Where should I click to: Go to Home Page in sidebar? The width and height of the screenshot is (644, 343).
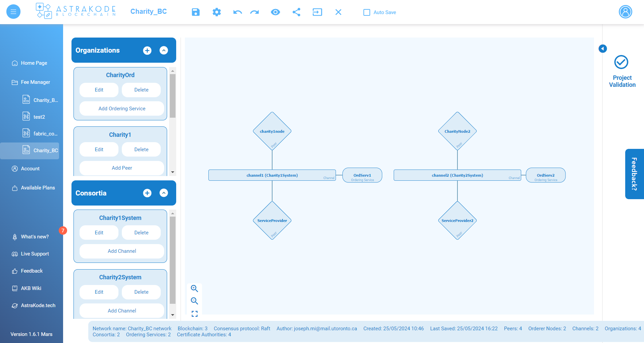click(x=30, y=63)
